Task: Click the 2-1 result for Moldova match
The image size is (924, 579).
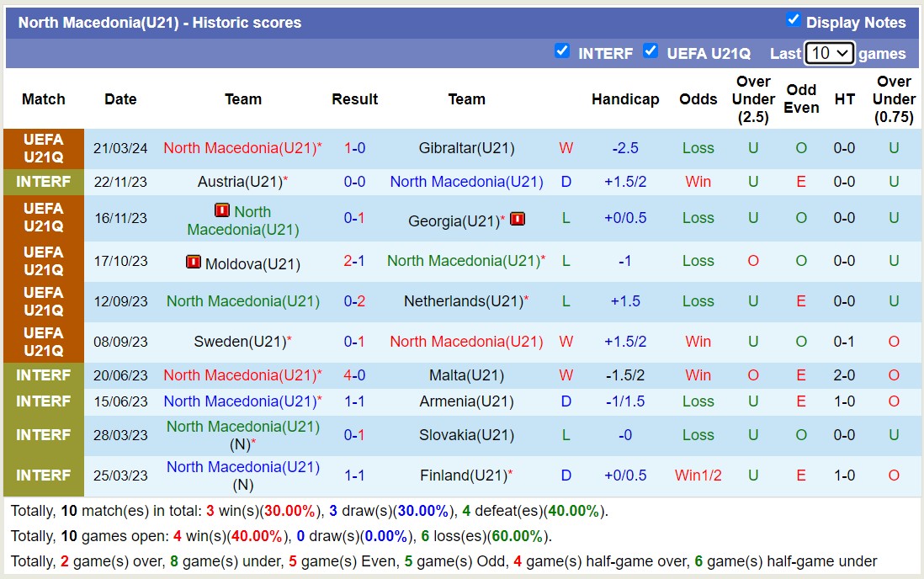Action: coord(354,261)
